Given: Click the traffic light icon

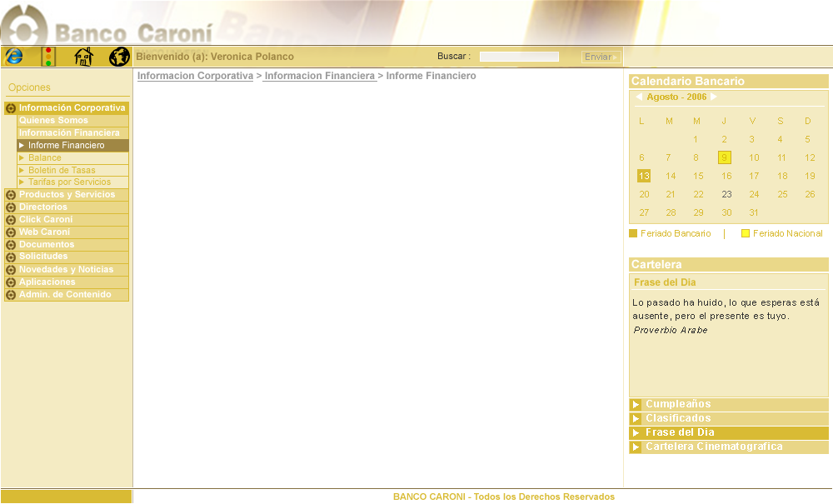Looking at the screenshot, I should [x=48, y=57].
